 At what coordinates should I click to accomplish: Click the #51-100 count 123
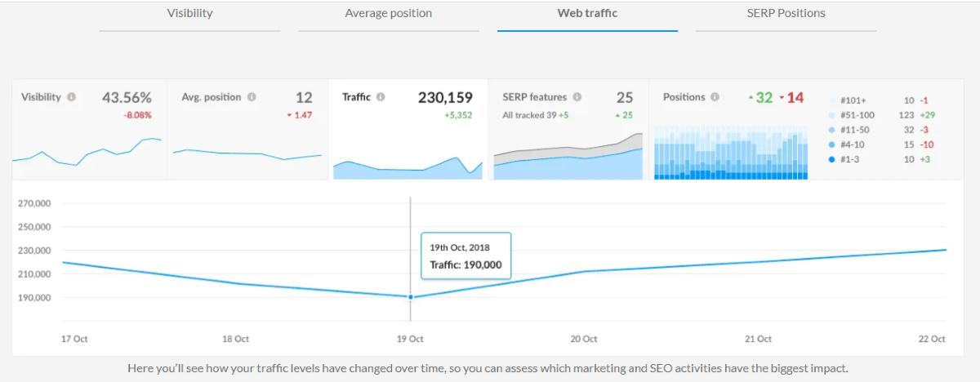tap(906, 115)
